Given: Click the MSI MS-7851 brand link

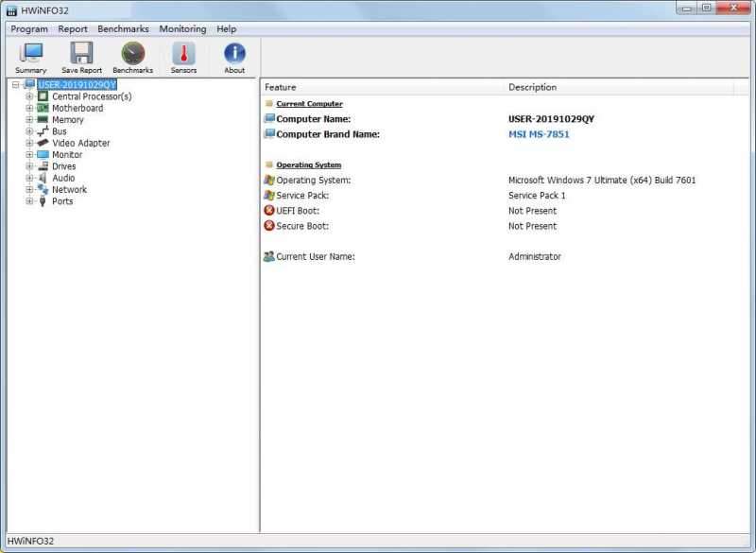Looking at the screenshot, I should click(539, 134).
